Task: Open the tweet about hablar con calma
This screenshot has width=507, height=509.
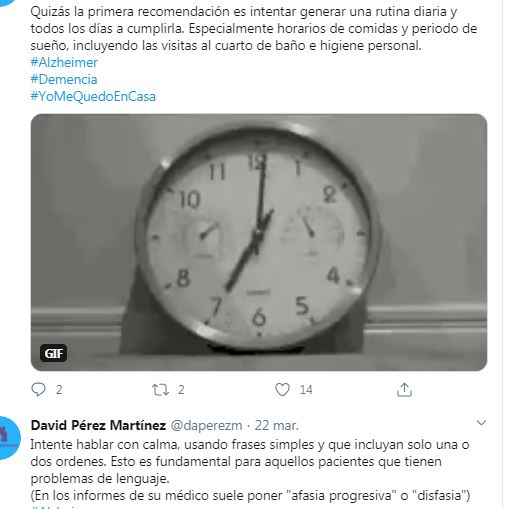Action: [x=250, y=470]
